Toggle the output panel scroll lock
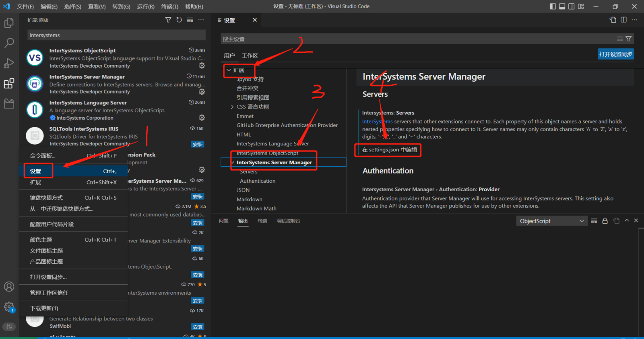This screenshot has height=339, width=644. click(x=605, y=221)
